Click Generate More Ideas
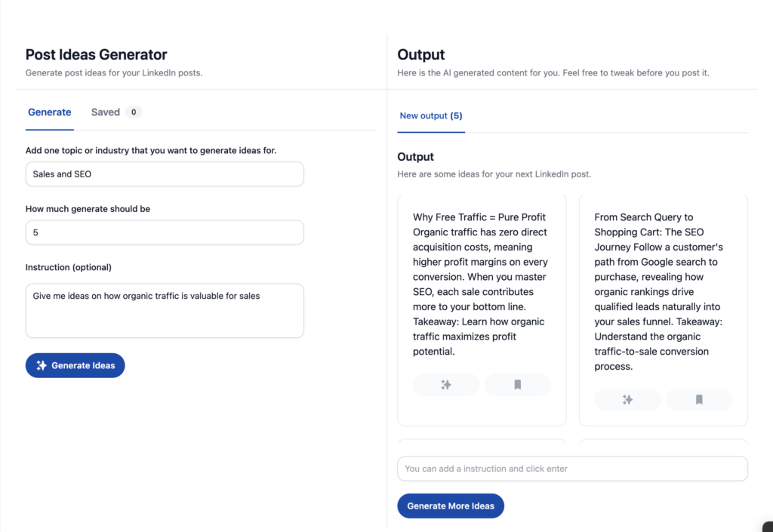The width and height of the screenshot is (773, 532). [x=451, y=506]
